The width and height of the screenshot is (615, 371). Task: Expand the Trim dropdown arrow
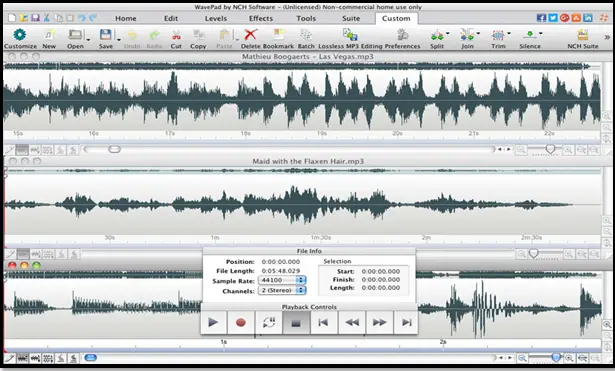509,33
